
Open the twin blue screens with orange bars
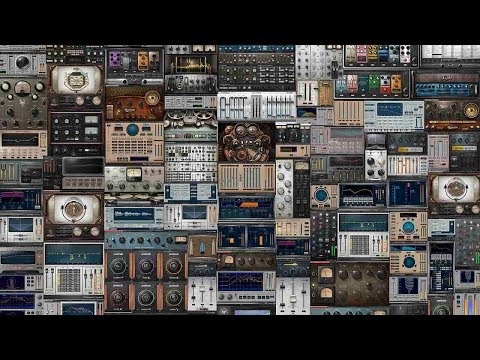pyautogui.click(x=246, y=236)
